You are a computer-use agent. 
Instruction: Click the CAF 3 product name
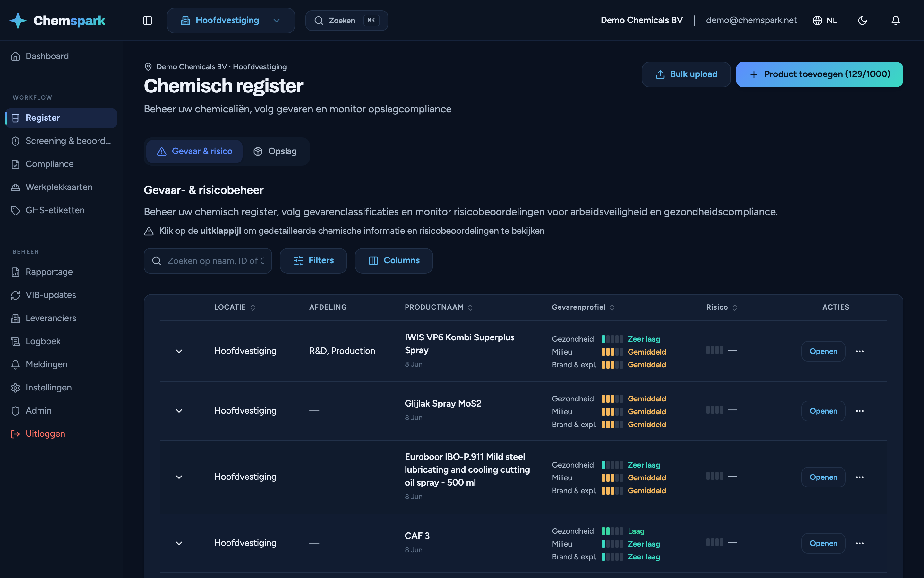(x=417, y=536)
